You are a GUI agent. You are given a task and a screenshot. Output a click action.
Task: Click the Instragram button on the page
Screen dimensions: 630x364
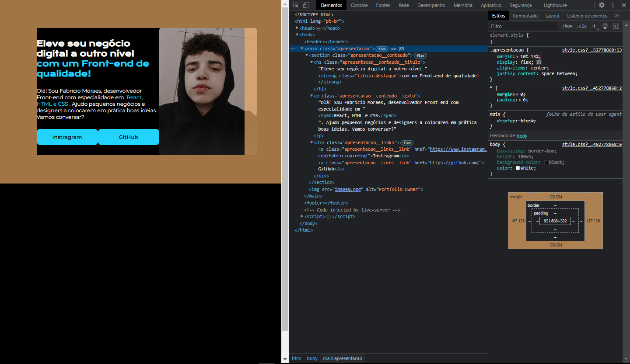(67, 137)
